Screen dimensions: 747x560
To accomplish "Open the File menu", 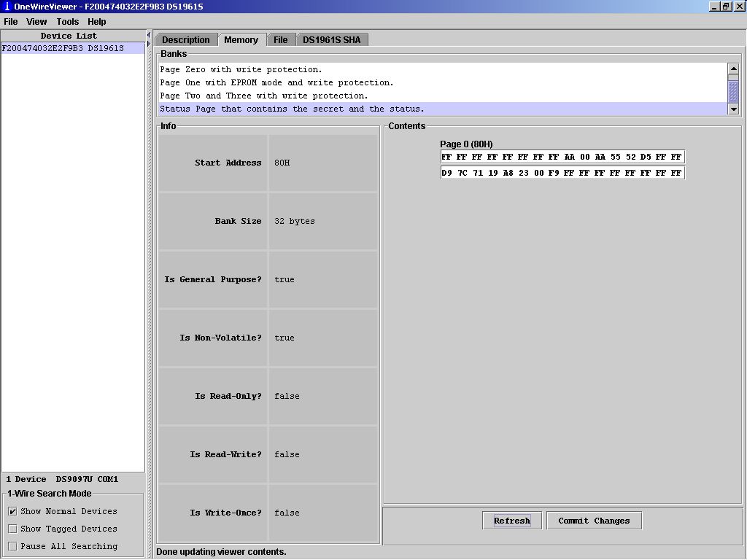I will (10, 22).
